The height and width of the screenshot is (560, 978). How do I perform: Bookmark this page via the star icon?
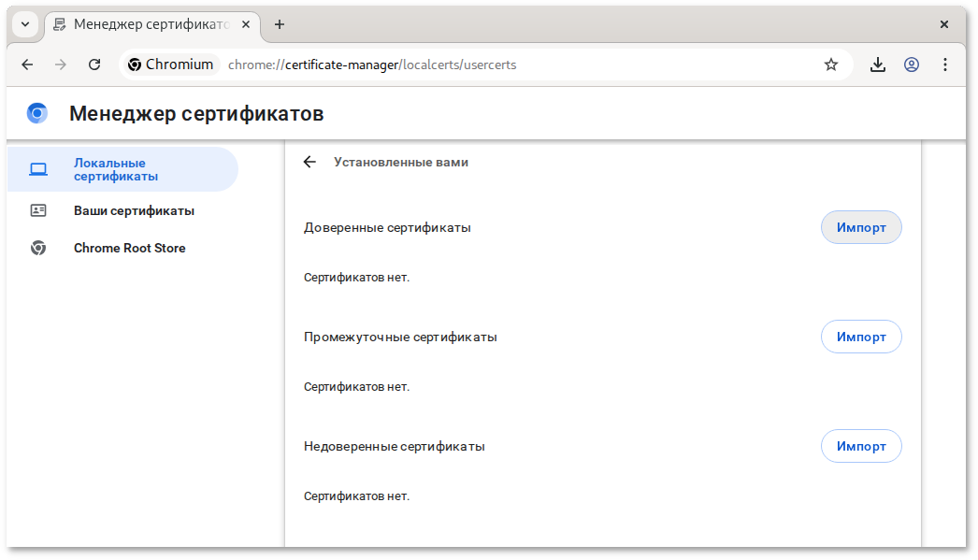pos(830,64)
